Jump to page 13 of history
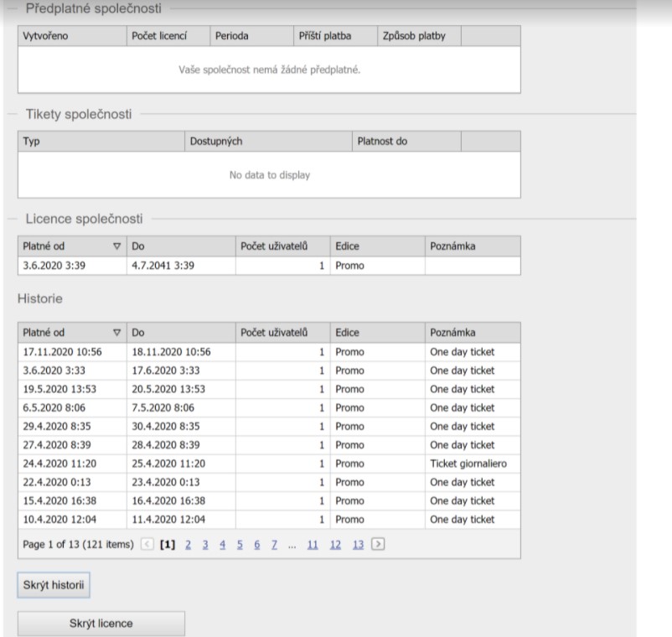 tap(358, 545)
